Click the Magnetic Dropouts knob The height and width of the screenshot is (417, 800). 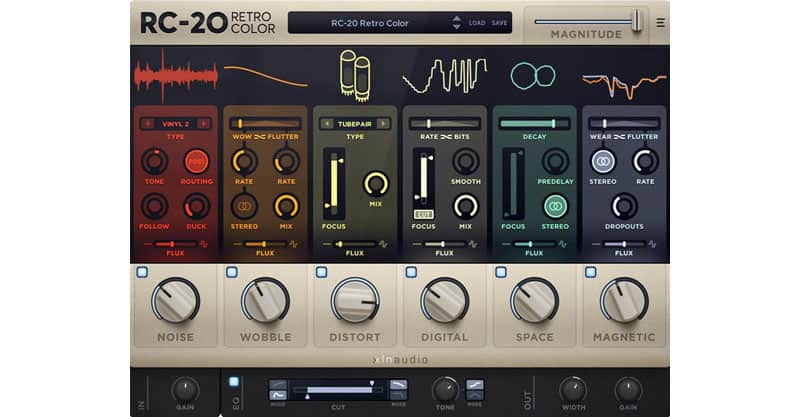[624, 206]
